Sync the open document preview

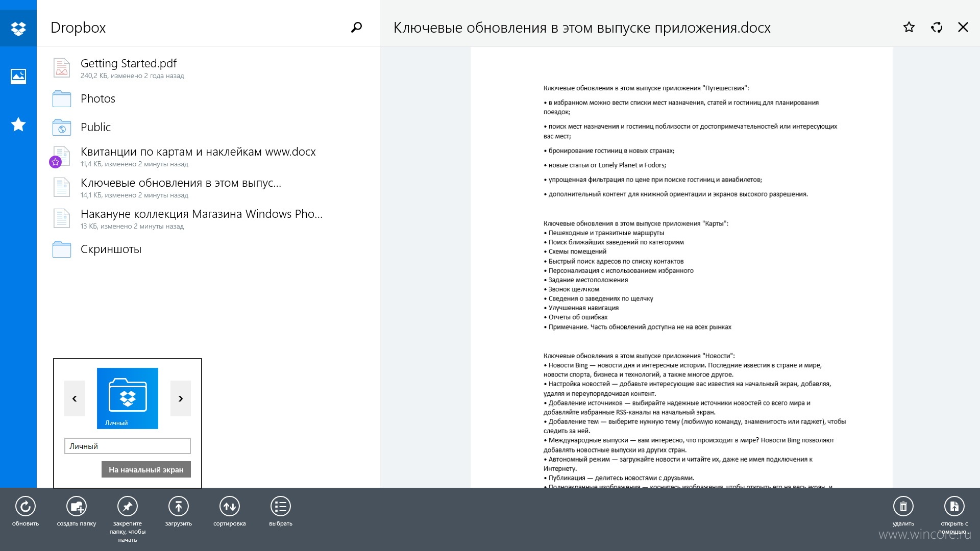point(937,27)
